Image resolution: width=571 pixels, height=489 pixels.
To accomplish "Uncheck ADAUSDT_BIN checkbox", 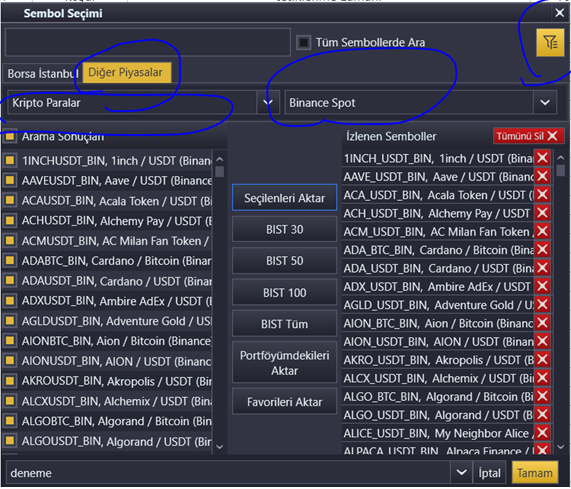I will tap(10, 280).
